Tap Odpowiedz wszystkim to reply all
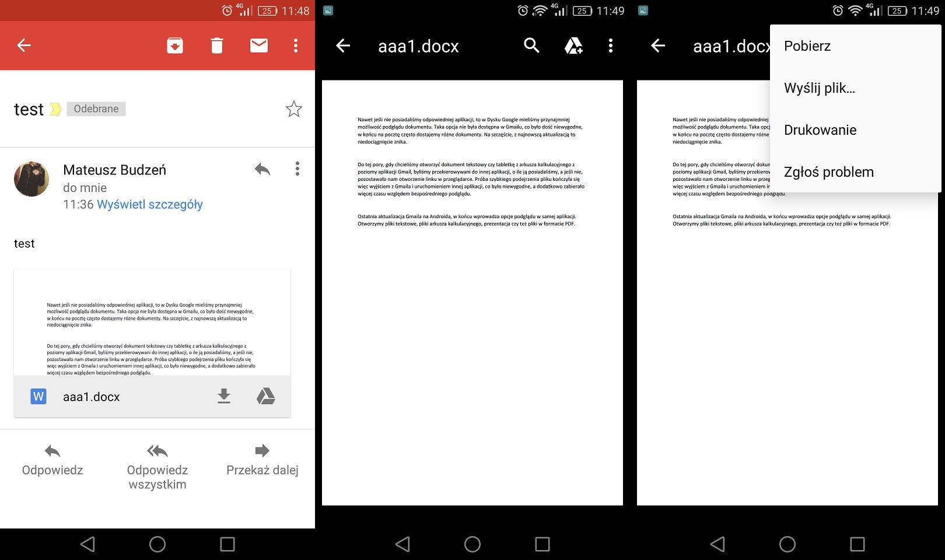This screenshot has width=945, height=560. (x=157, y=467)
